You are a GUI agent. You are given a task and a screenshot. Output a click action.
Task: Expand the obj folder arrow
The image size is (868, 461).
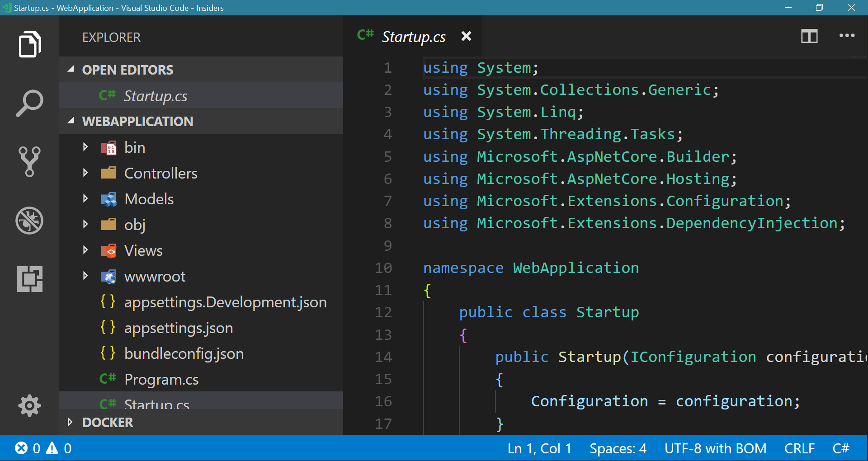(x=85, y=224)
